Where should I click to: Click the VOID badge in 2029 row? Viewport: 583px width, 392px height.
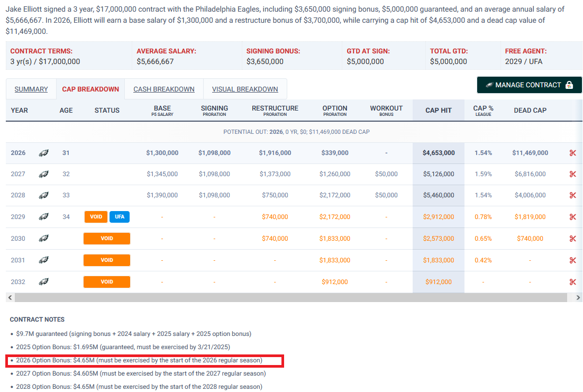pyautogui.click(x=96, y=217)
